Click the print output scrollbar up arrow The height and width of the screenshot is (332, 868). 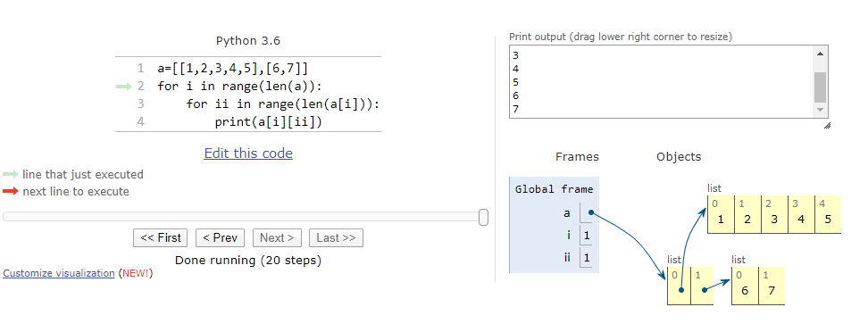click(x=821, y=54)
